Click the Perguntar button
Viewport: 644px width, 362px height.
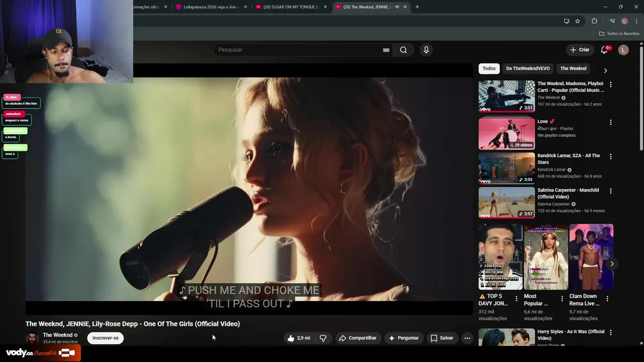[x=404, y=338]
